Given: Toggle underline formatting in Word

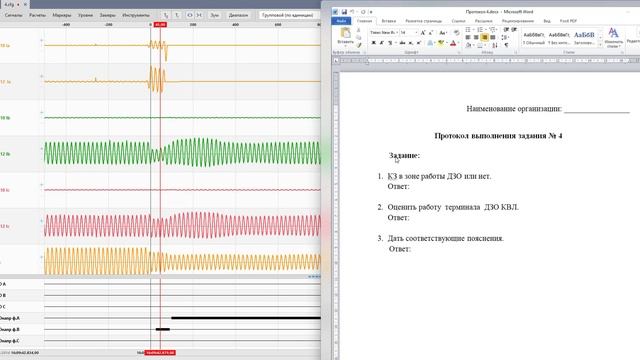Looking at the screenshot, I should click(x=391, y=43).
